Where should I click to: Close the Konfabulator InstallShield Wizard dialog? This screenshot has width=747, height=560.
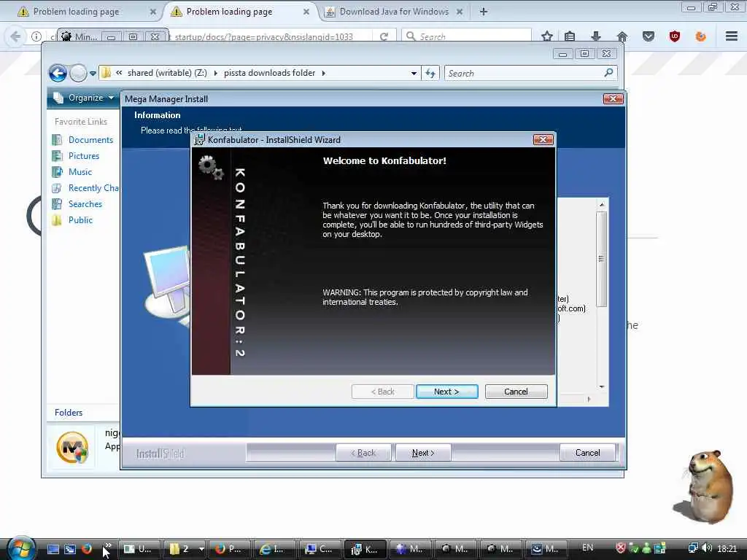[x=543, y=139]
